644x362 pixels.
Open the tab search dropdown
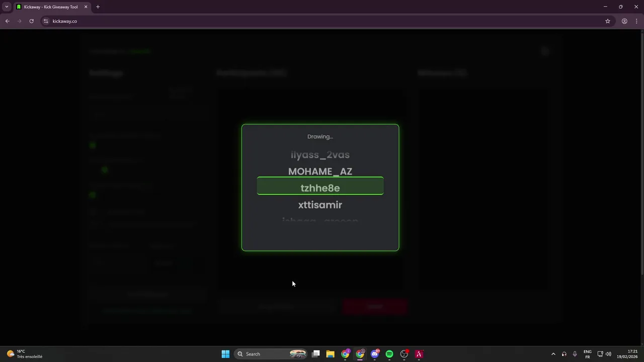coord(7,7)
